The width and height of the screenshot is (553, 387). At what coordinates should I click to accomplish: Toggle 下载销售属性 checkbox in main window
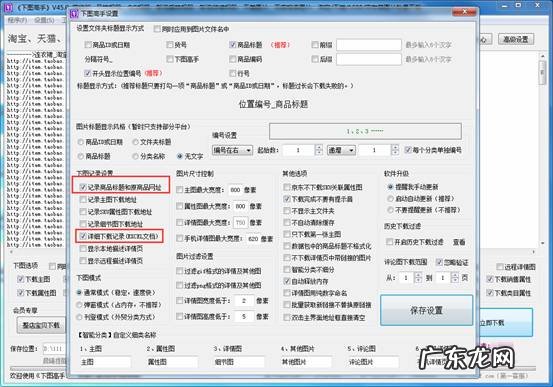[x=490, y=279]
